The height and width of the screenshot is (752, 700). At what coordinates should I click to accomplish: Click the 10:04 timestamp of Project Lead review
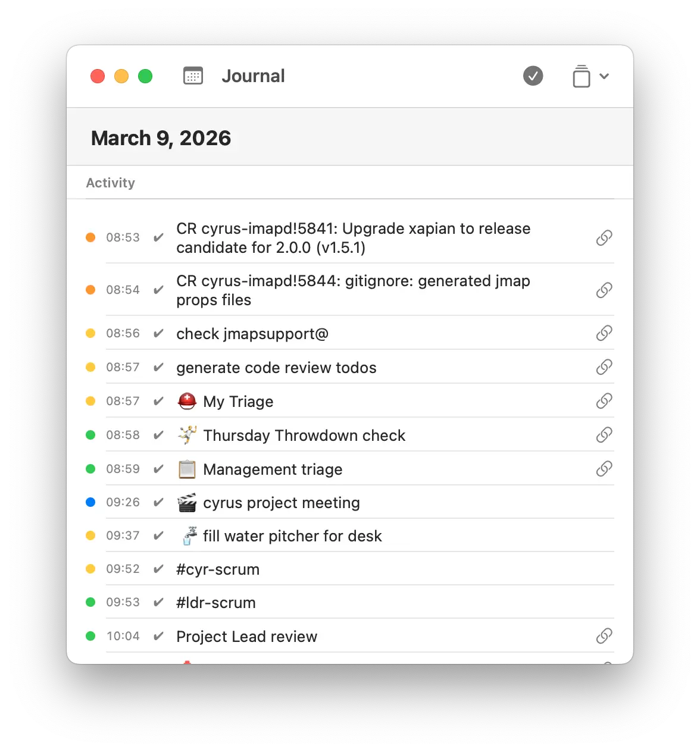(123, 636)
